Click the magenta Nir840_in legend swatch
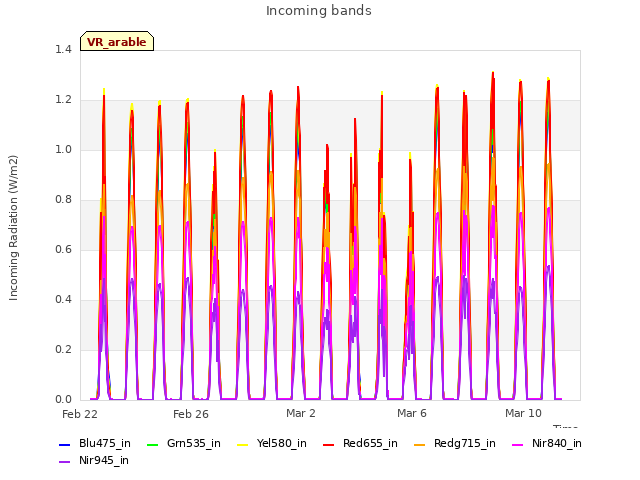The image size is (640, 480). coord(518,444)
